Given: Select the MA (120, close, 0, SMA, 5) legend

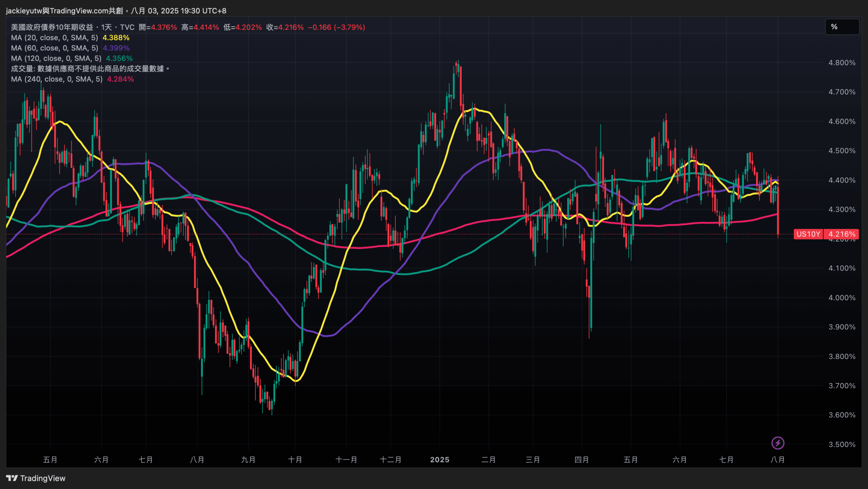Looking at the screenshot, I should coord(56,58).
